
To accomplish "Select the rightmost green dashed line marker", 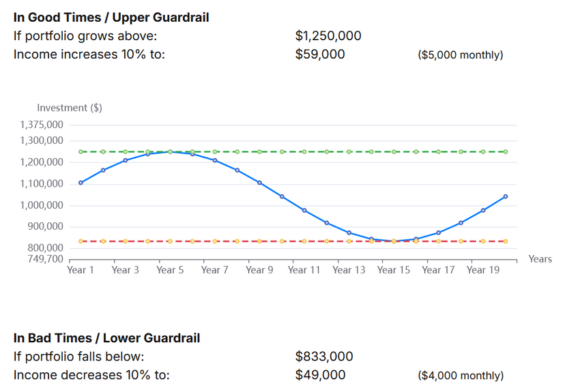I will pyautogui.click(x=506, y=151).
